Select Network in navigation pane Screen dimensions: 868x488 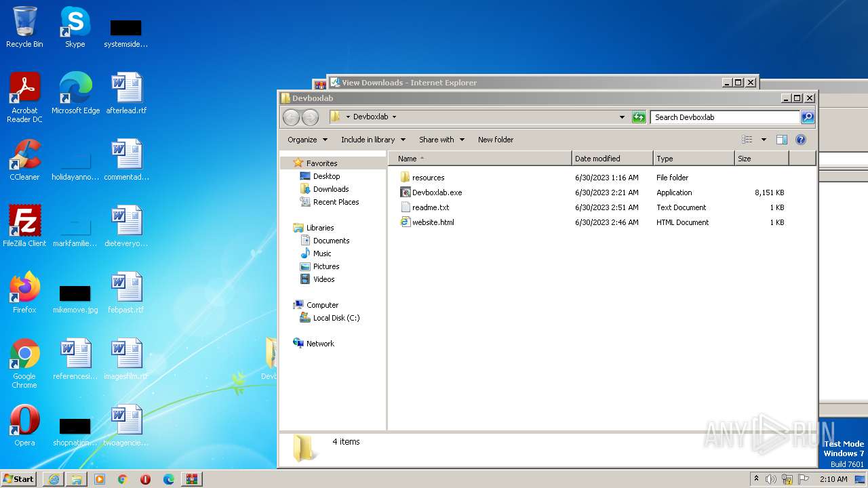pyautogui.click(x=320, y=344)
